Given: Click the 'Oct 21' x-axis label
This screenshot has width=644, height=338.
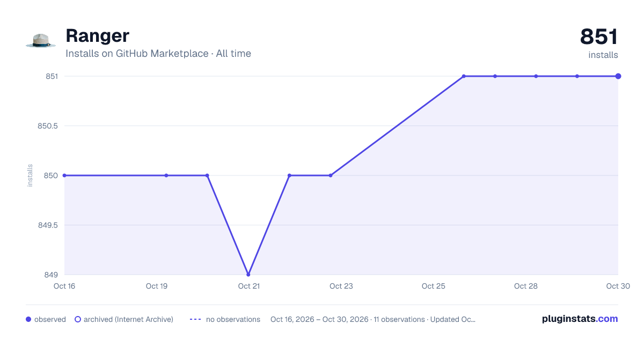Looking at the screenshot, I should (x=249, y=286).
